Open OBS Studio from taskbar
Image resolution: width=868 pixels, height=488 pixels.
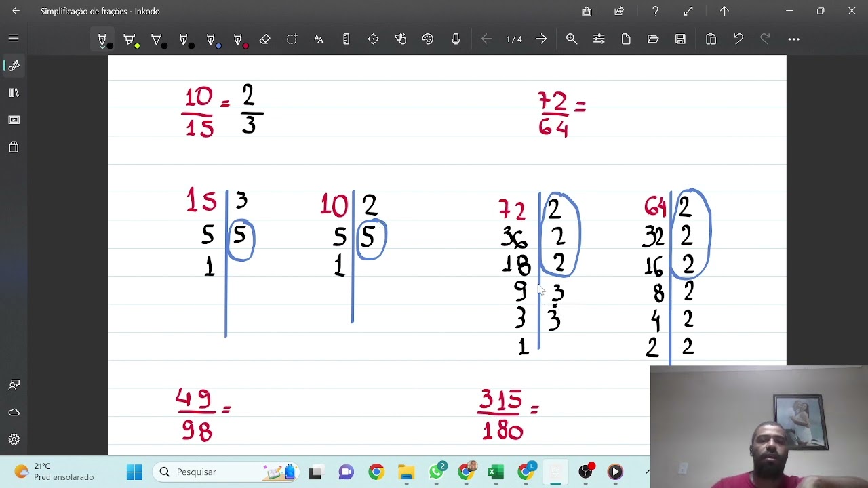[x=585, y=472]
